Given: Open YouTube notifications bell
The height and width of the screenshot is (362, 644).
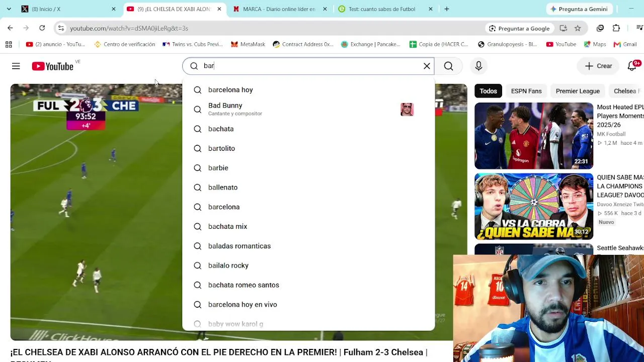Looking at the screenshot, I should pos(632,66).
